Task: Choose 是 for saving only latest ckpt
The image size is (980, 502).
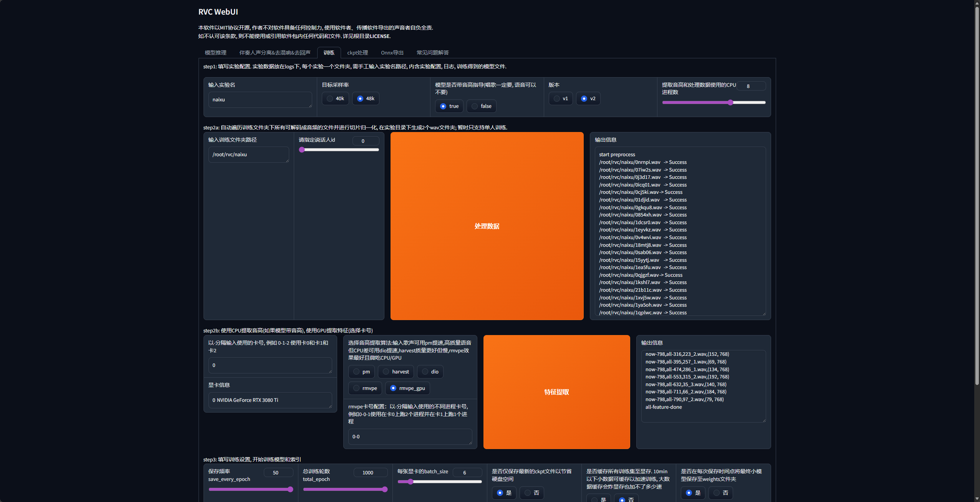Action: click(x=504, y=493)
